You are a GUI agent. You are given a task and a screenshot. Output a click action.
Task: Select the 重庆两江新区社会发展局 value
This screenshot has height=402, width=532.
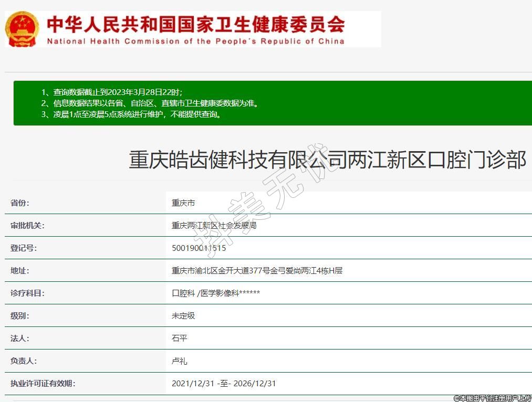(214, 226)
